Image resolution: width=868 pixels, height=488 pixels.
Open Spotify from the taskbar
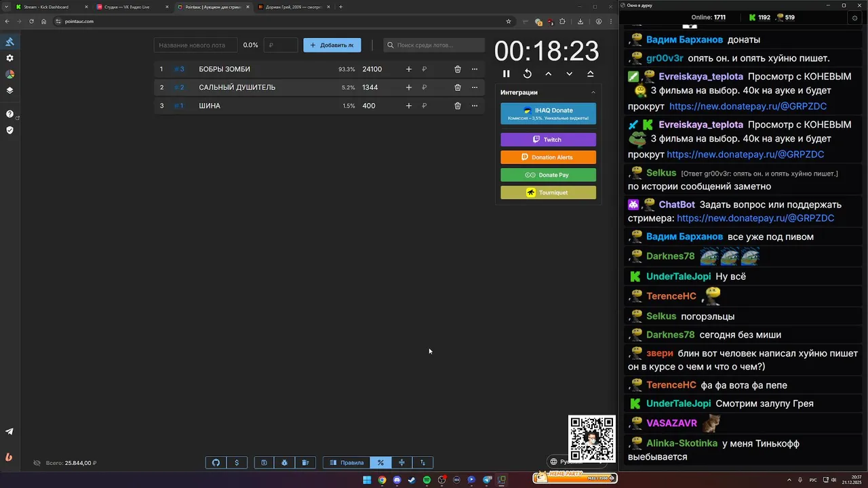427,480
